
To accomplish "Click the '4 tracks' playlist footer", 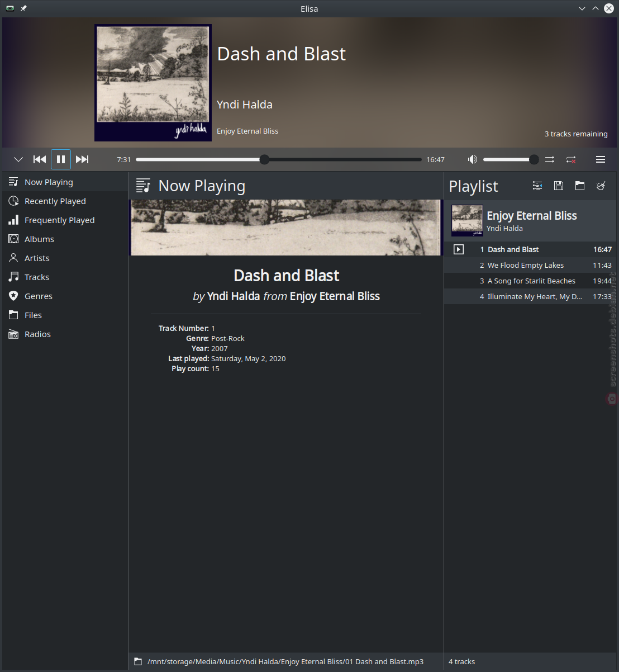I will click(462, 662).
